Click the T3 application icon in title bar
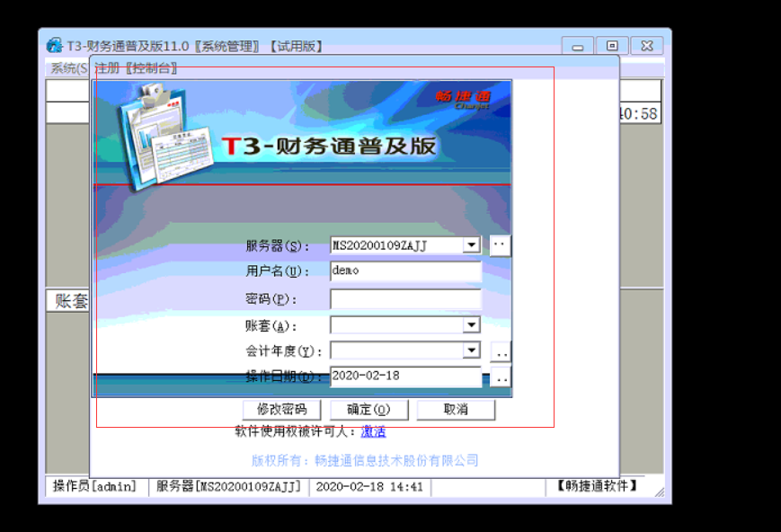The width and height of the screenshot is (781, 532). (54, 46)
